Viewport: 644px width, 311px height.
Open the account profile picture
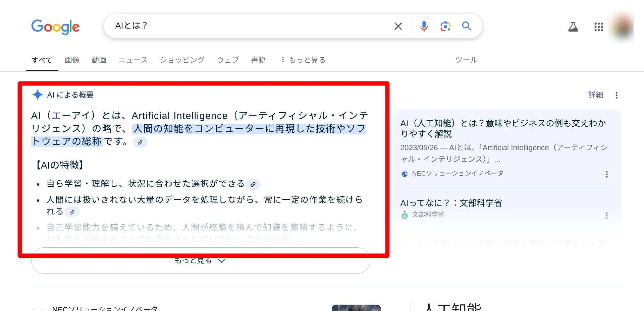623,26
